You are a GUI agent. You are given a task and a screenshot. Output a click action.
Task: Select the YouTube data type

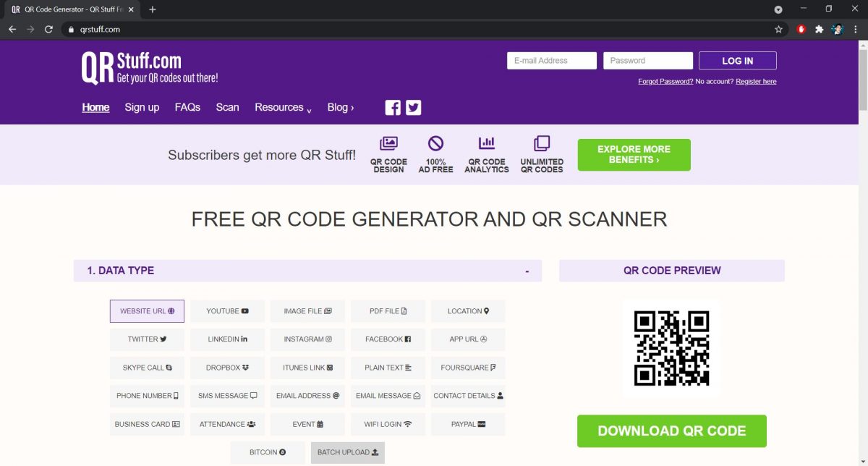click(x=227, y=310)
